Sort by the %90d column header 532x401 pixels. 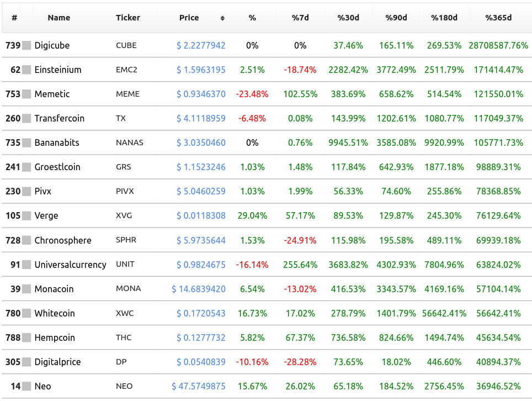396,18
